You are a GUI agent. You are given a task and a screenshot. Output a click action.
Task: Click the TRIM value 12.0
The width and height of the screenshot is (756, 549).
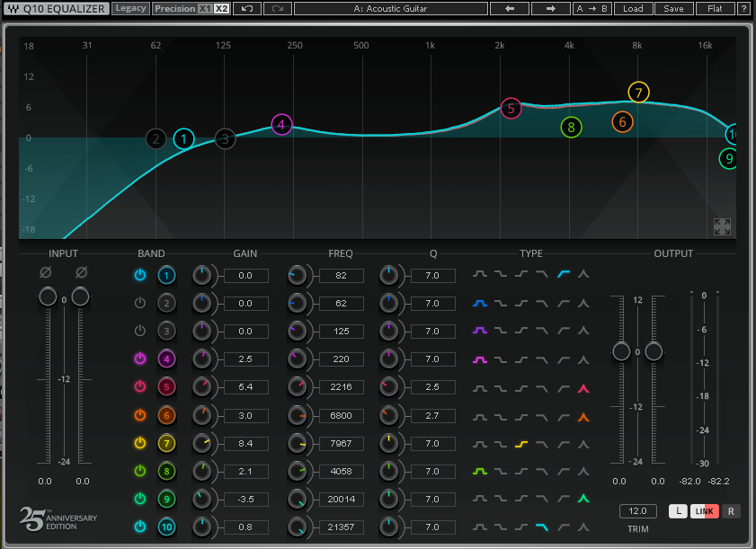[638, 511]
